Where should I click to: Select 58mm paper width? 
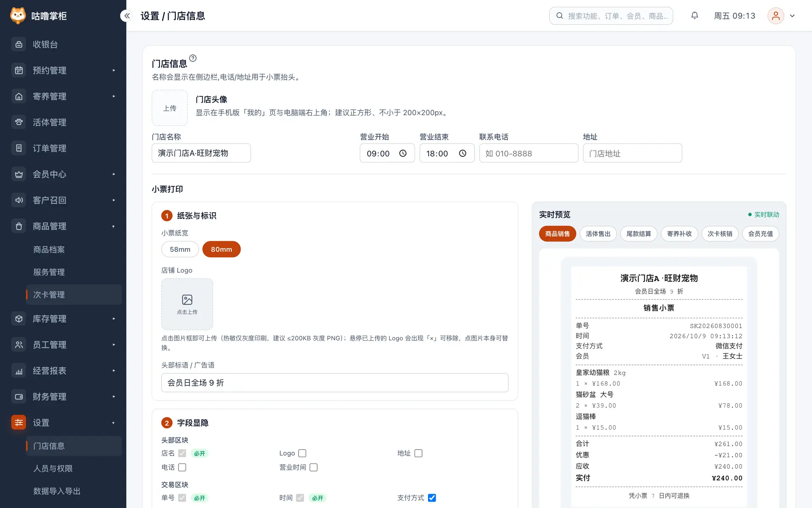(180, 249)
